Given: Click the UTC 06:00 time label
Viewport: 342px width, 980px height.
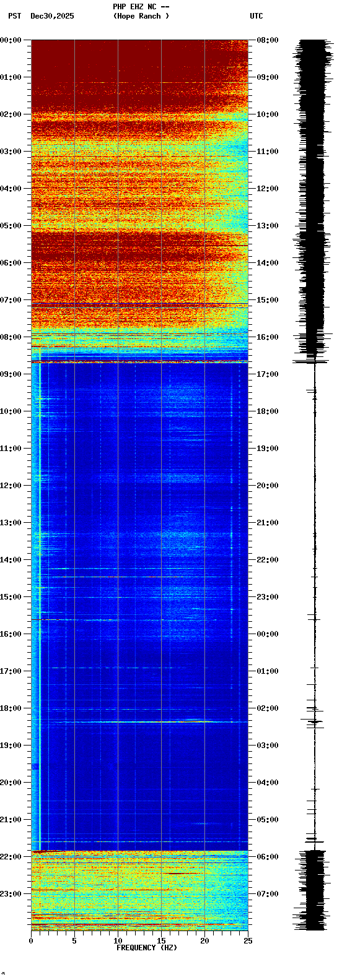Looking at the screenshot, I should click(267, 857).
